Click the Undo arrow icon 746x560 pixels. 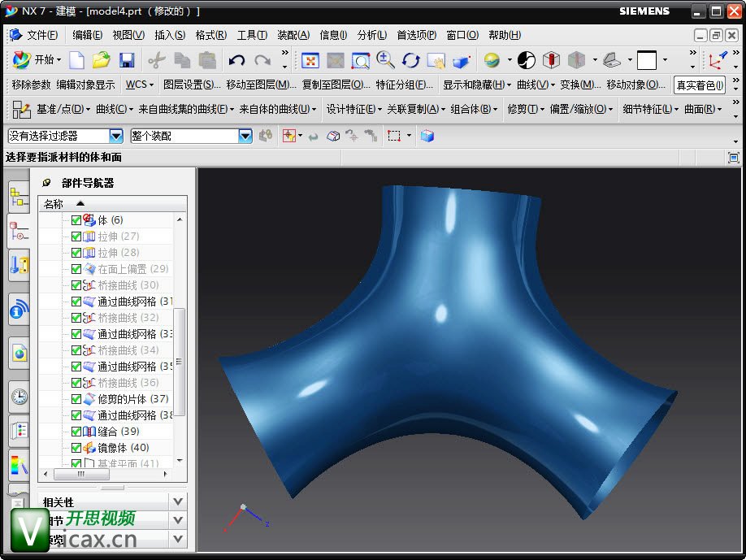coord(236,60)
